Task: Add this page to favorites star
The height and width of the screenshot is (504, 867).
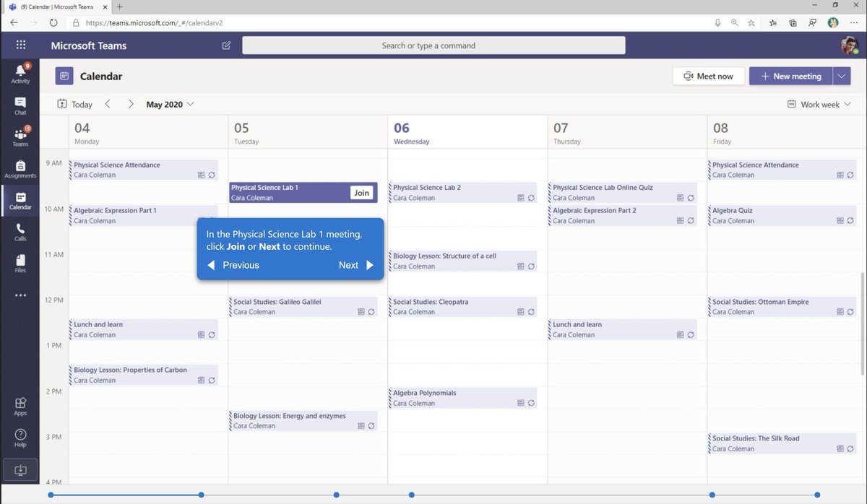Action: pos(751,22)
